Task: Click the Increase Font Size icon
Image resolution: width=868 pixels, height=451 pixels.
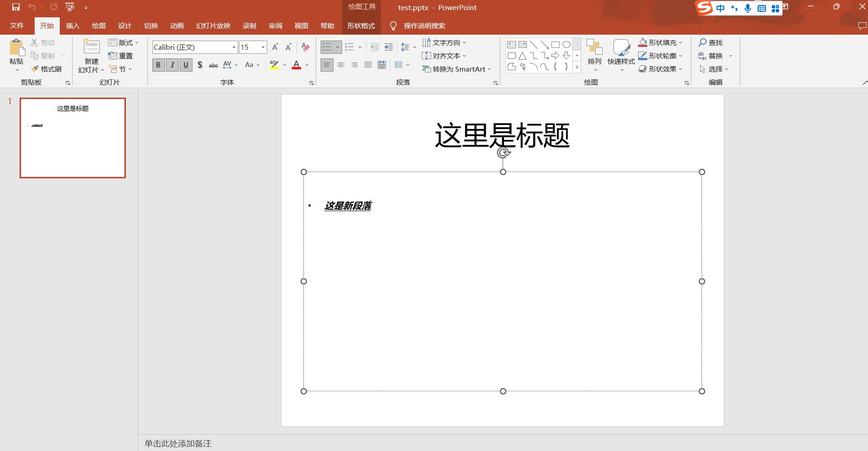Action: pos(275,47)
